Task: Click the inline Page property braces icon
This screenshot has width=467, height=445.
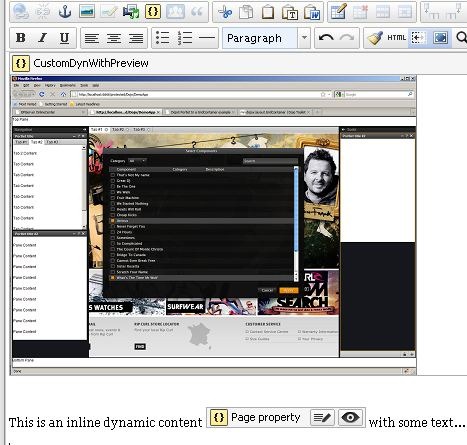Action: (219, 418)
